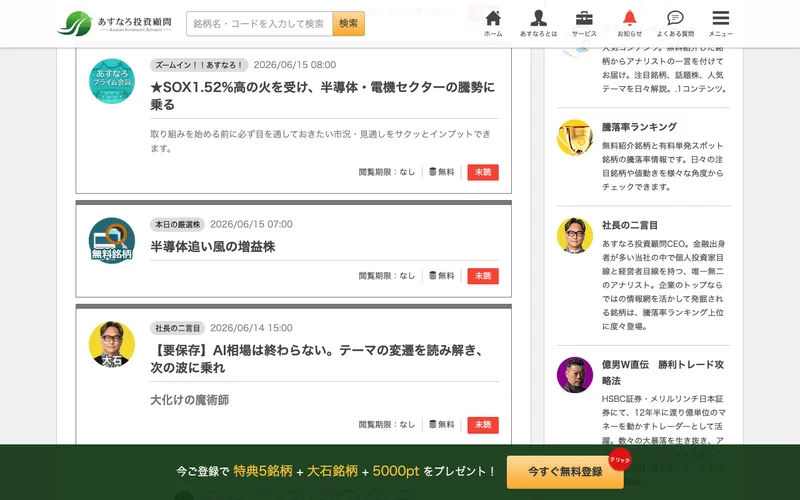The image size is (800, 500).
Task: Click the Asunaro Investment Advisory logo
Action: (x=115, y=23)
